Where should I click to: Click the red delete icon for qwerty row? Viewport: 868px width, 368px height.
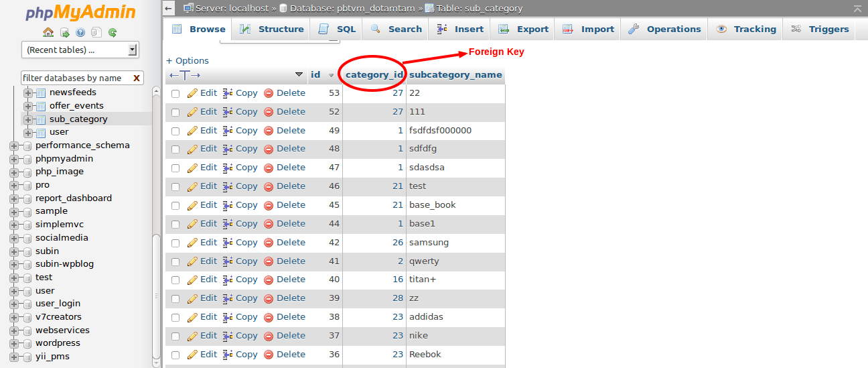269,261
